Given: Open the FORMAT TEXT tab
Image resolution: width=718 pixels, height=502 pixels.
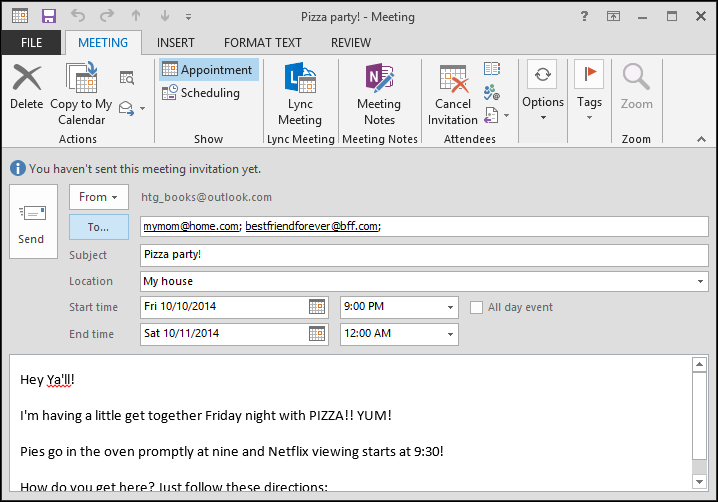Looking at the screenshot, I should coord(262,43).
